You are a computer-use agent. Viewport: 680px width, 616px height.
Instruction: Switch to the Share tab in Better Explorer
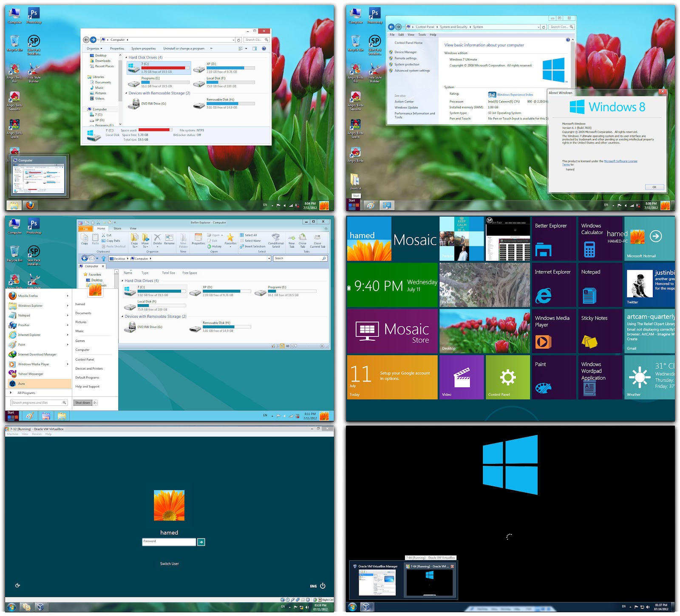click(x=117, y=229)
